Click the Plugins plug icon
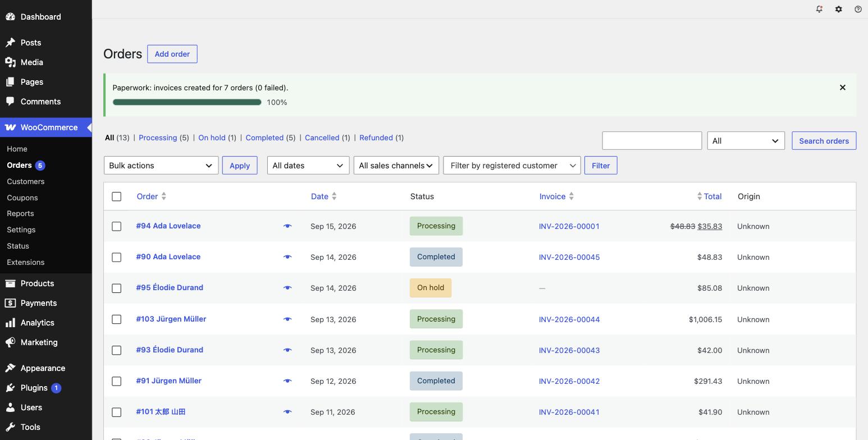Image resolution: width=868 pixels, height=440 pixels. 10,388
